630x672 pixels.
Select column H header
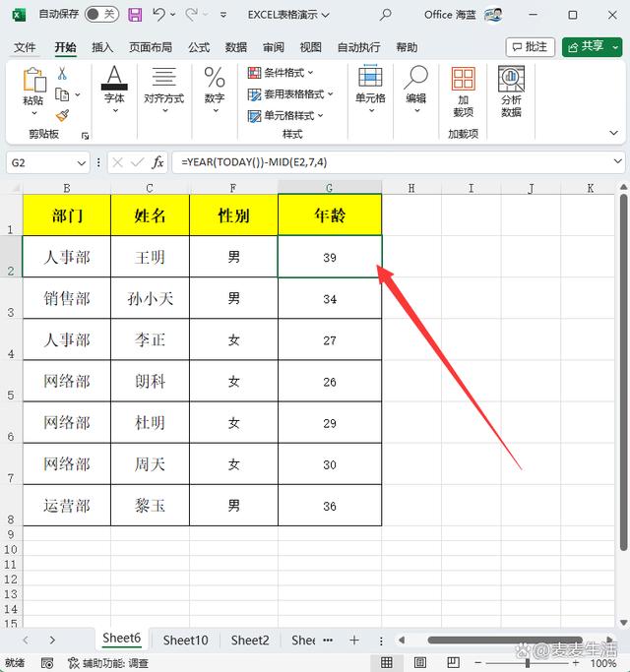point(411,188)
